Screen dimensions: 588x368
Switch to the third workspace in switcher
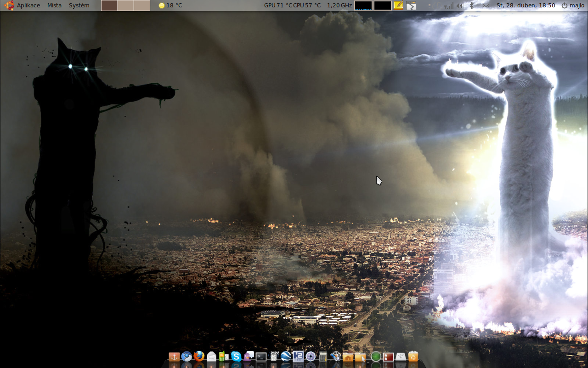click(x=142, y=6)
